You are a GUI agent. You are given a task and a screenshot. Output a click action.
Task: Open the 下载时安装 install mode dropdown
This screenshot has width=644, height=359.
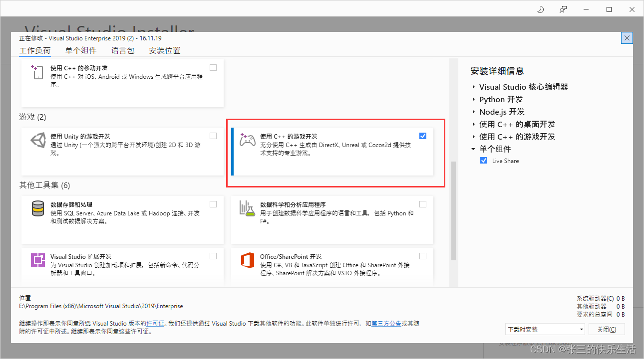pos(545,330)
